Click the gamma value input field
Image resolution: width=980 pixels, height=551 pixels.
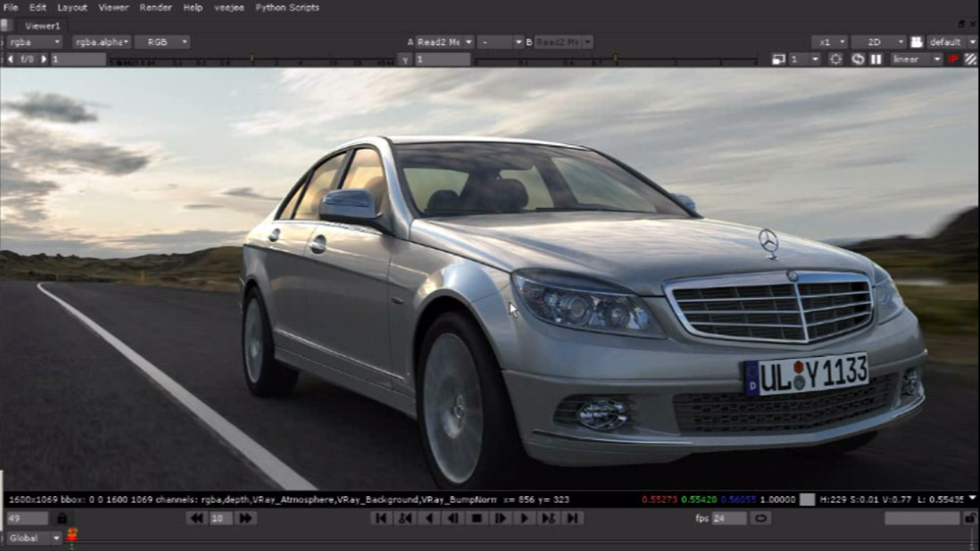pos(443,60)
